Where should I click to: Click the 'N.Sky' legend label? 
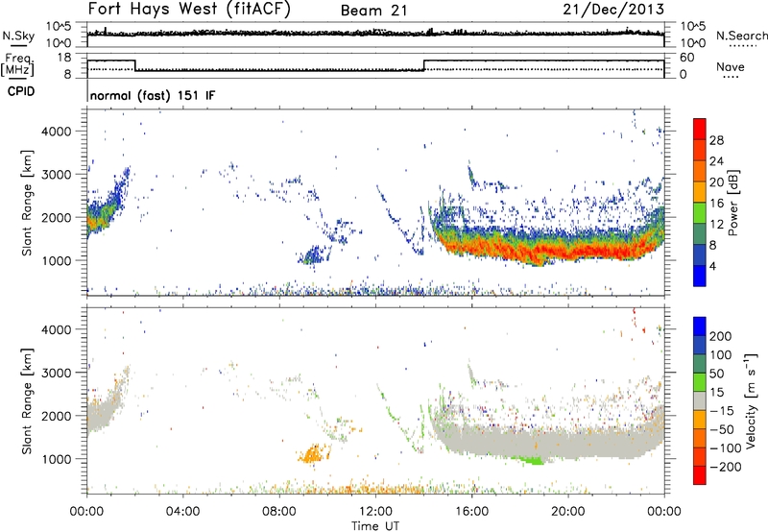tap(18, 36)
